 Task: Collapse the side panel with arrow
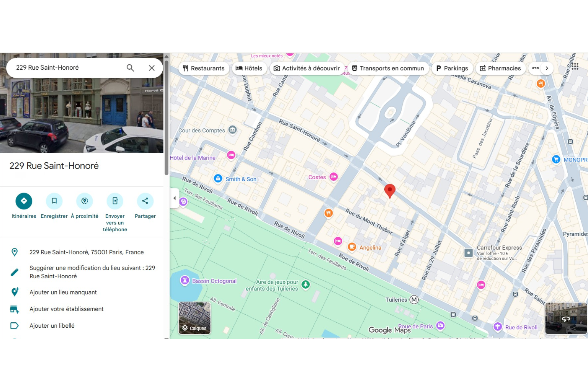[x=175, y=198]
